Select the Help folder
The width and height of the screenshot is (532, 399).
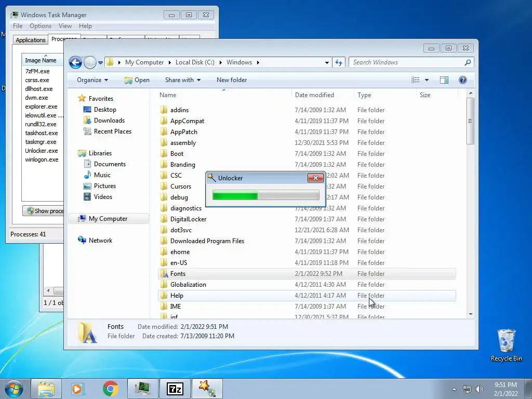point(307,296)
